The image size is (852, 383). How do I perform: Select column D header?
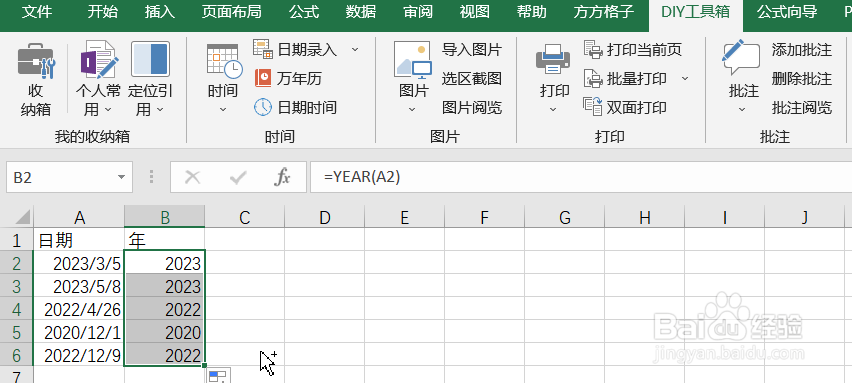325,217
